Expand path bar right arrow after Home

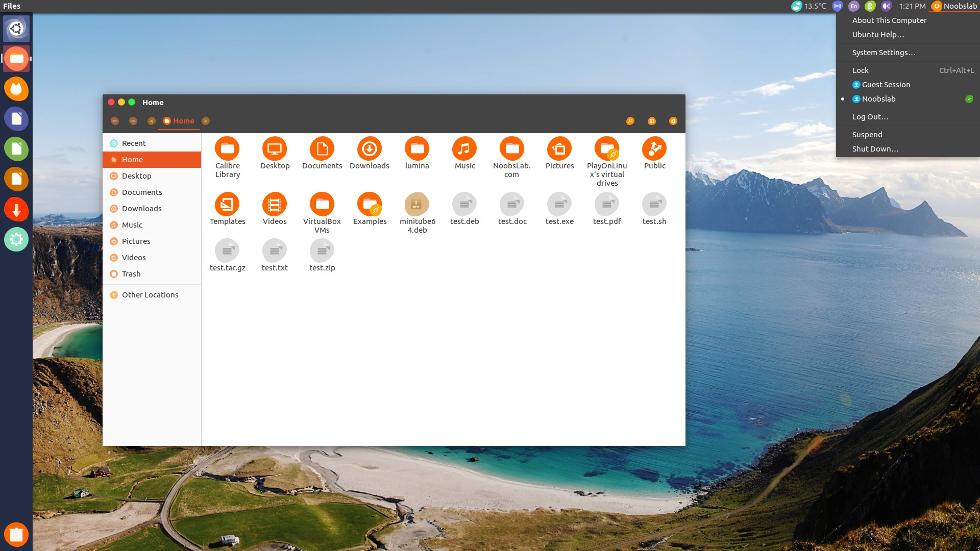click(206, 121)
